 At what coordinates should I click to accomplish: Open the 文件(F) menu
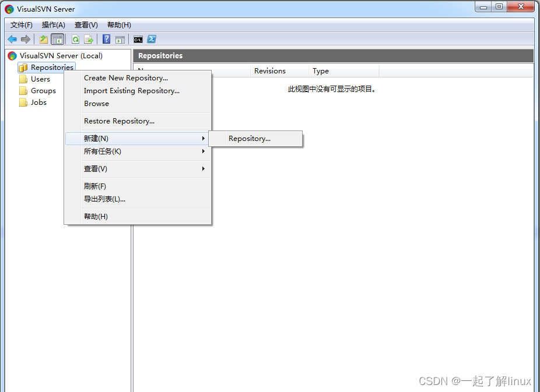pyautogui.click(x=21, y=25)
